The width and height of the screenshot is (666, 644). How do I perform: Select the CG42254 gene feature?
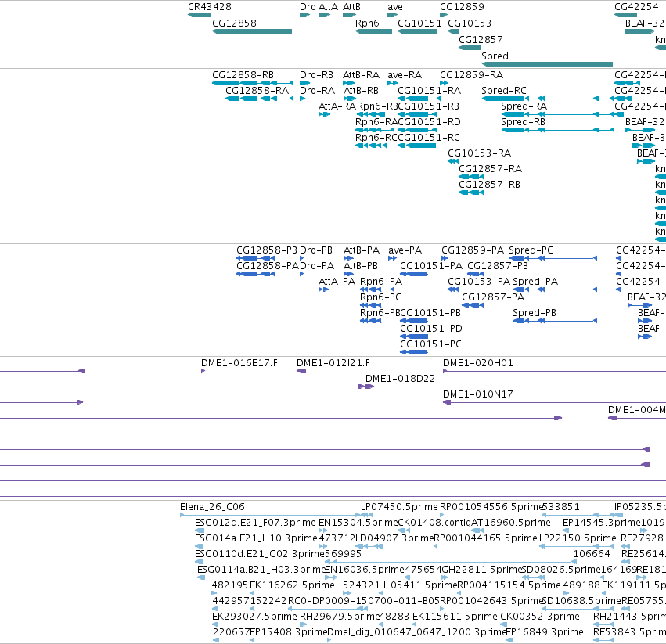[x=625, y=15]
